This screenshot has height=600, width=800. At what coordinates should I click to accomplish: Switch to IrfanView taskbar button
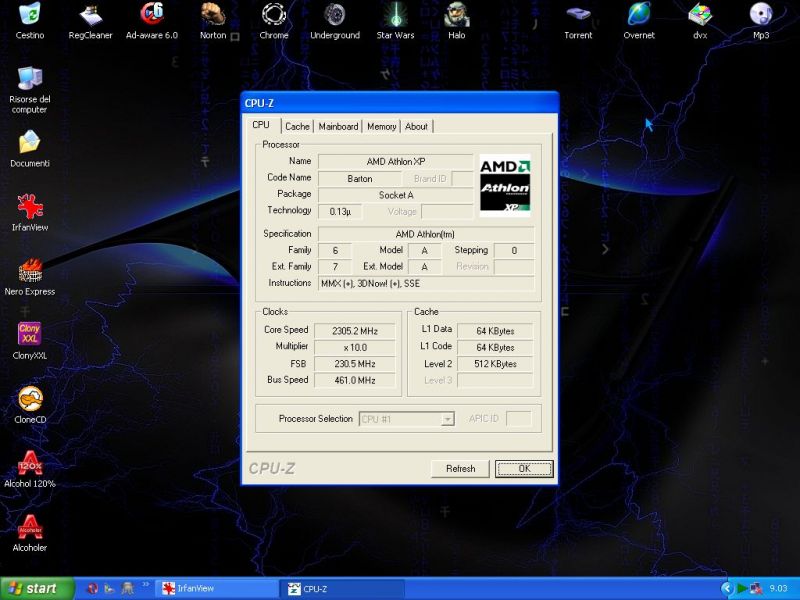[216, 589]
